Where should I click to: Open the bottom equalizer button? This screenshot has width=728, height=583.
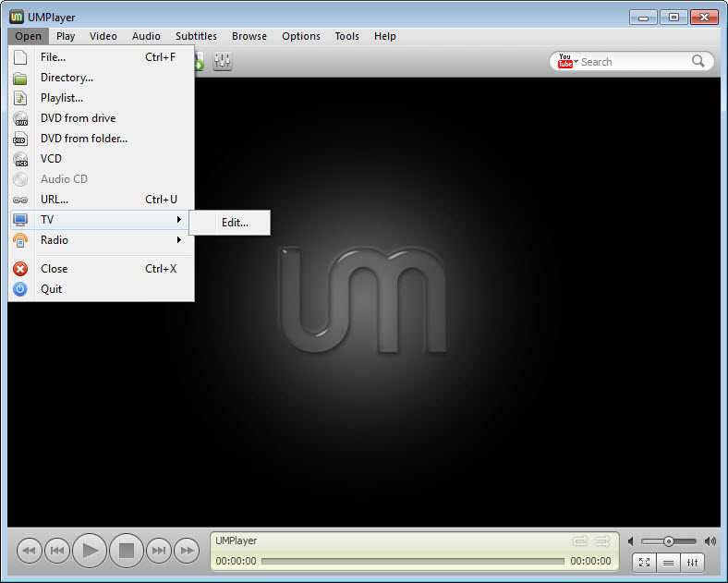tap(693, 563)
